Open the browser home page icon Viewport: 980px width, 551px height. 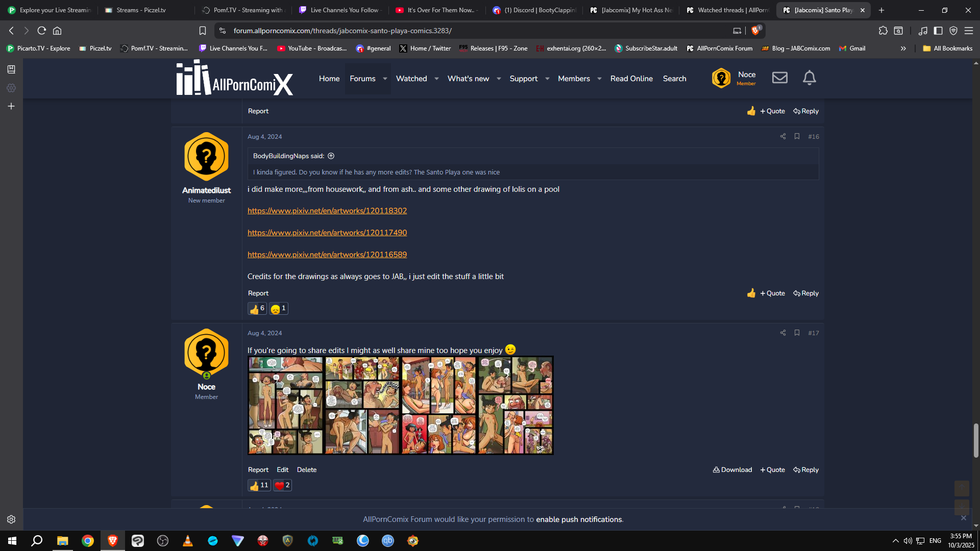[x=57, y=31]
